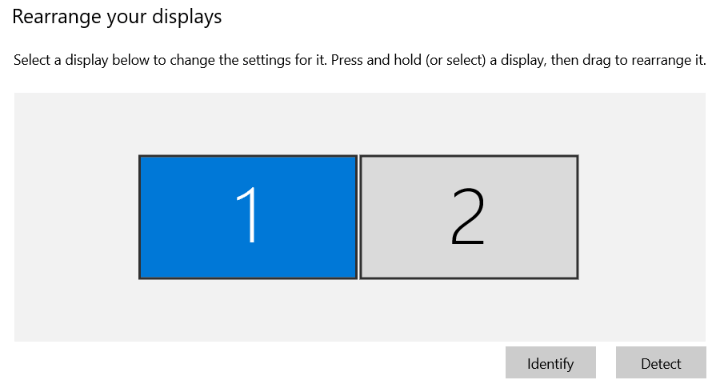Click blank canvas space below the monitors

(359, 311)
